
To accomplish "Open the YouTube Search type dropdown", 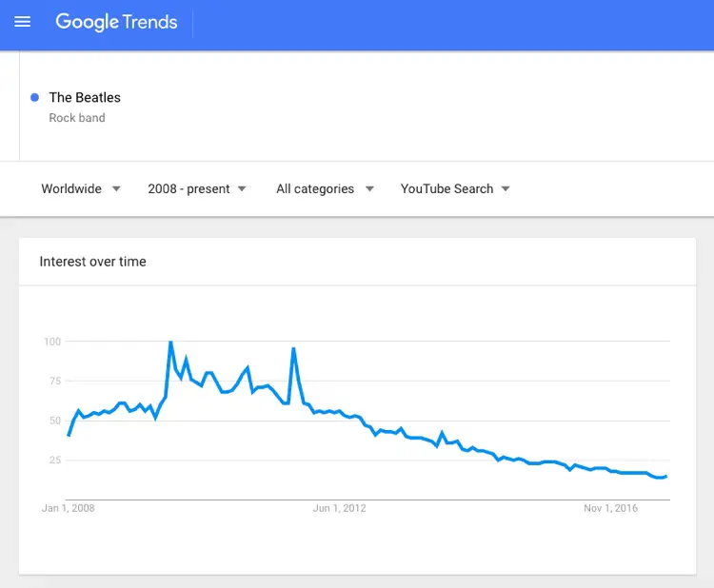I will click(x=455, y=189).
